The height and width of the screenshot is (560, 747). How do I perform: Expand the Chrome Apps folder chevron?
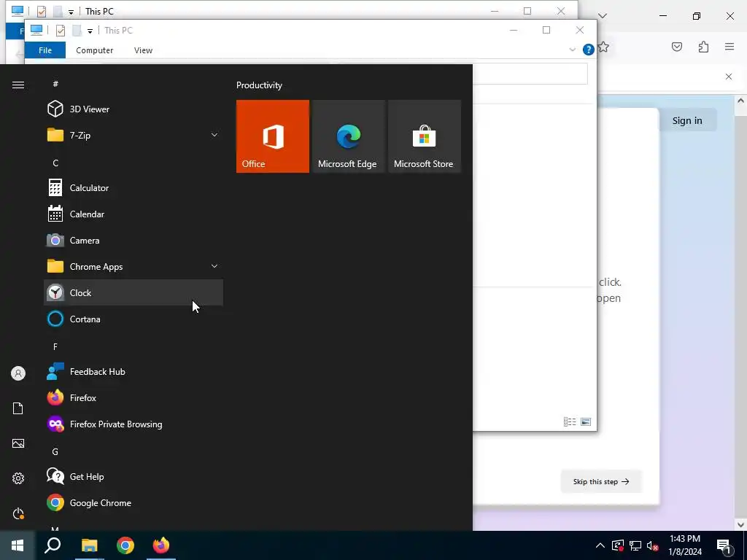(214, 266)
